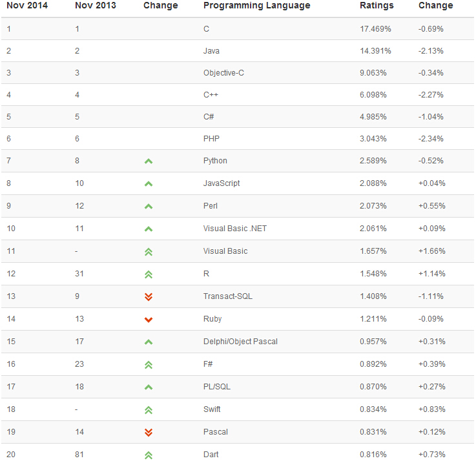Click the Programming Language column header

(256, 6)
